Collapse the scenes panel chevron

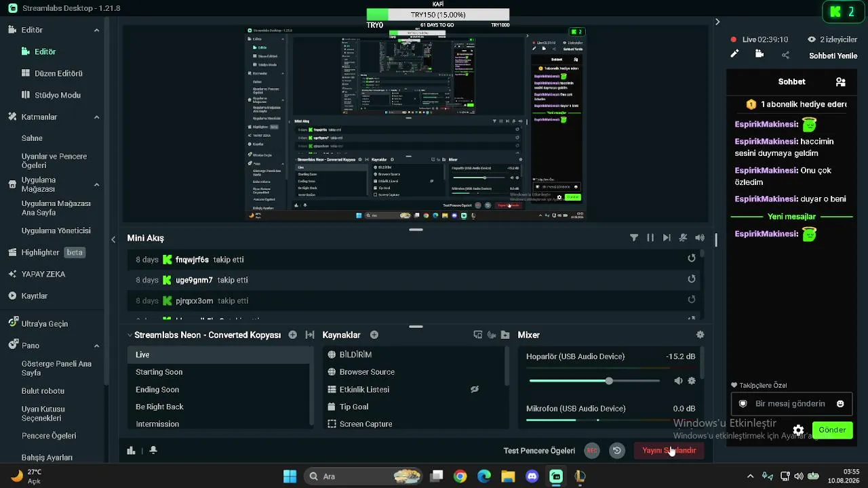point(130,335)
